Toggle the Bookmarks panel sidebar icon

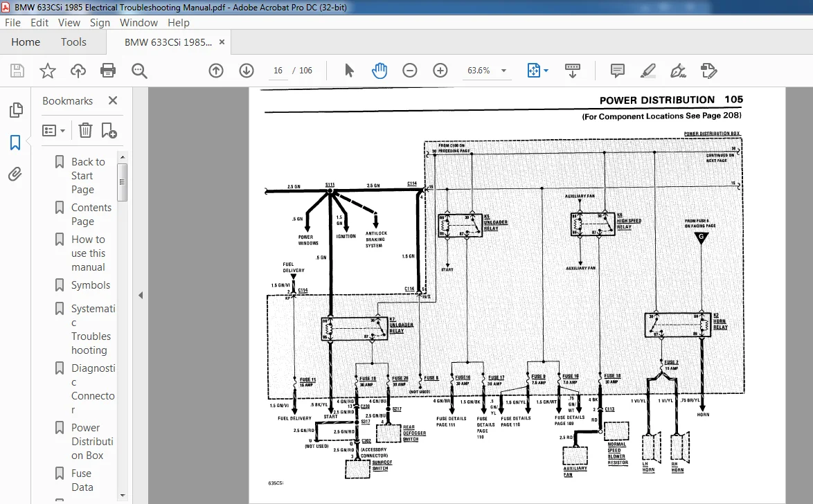[x=15, y=143]
